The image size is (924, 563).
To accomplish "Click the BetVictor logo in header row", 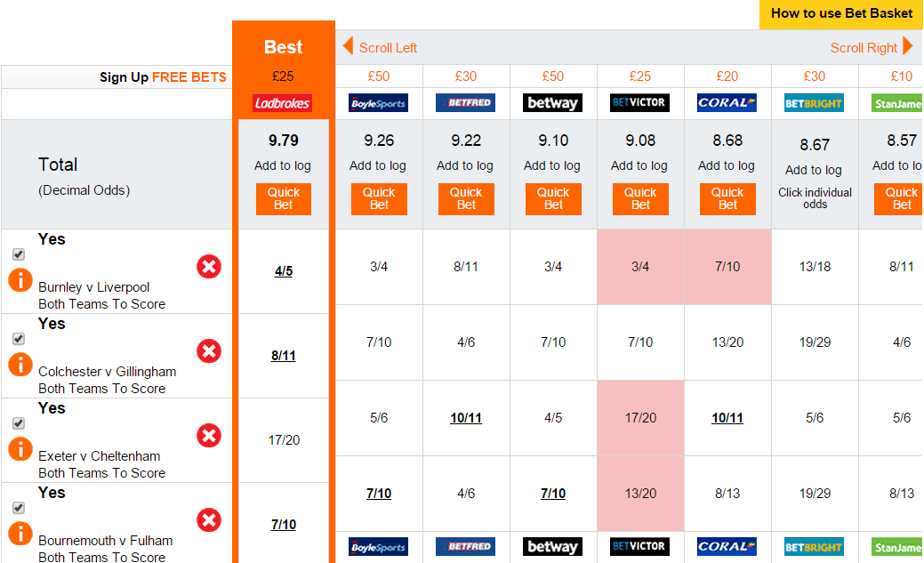I will [639, 102].
